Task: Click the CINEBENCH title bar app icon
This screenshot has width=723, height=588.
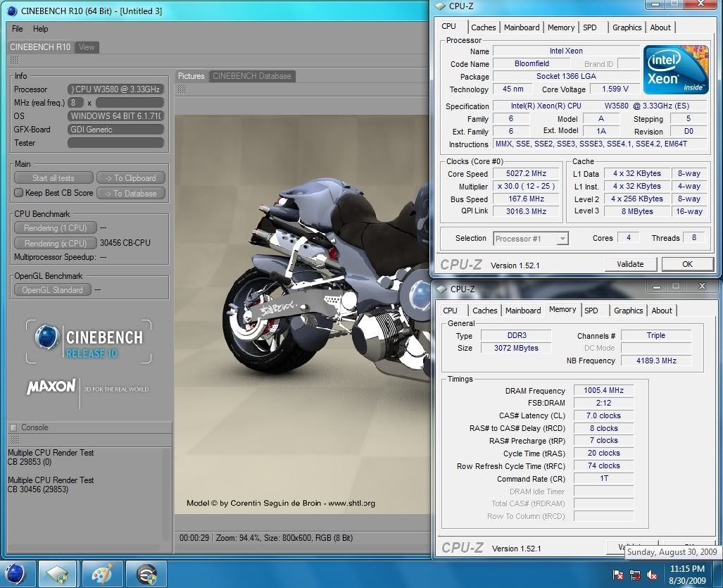Action: 12,11
